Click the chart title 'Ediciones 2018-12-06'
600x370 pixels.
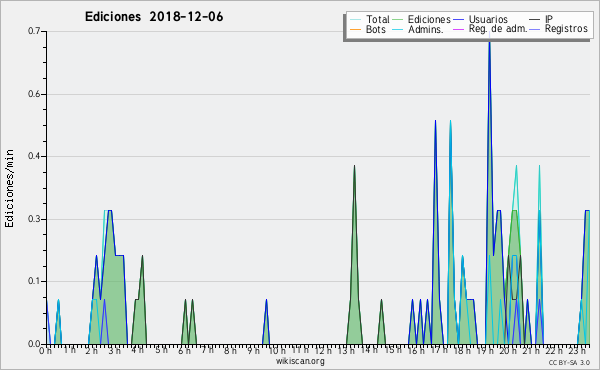pyautogui.click(x=154, y=17)
